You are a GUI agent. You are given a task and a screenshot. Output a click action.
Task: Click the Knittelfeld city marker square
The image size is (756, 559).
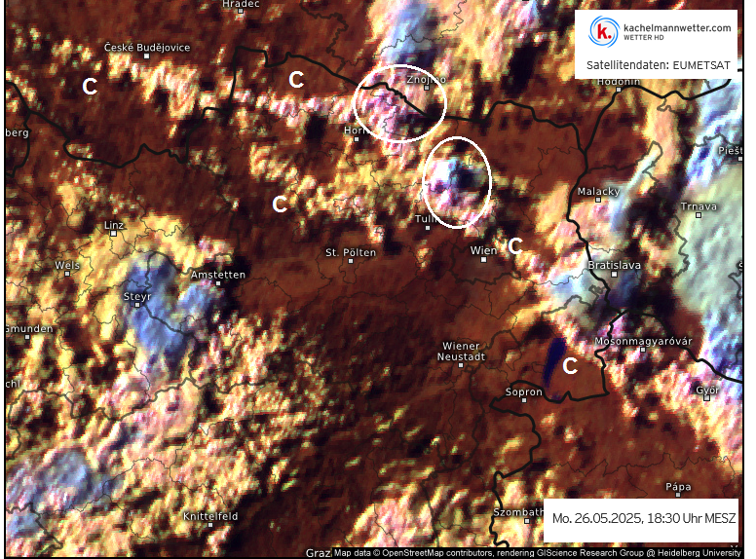tap(210, 525)
